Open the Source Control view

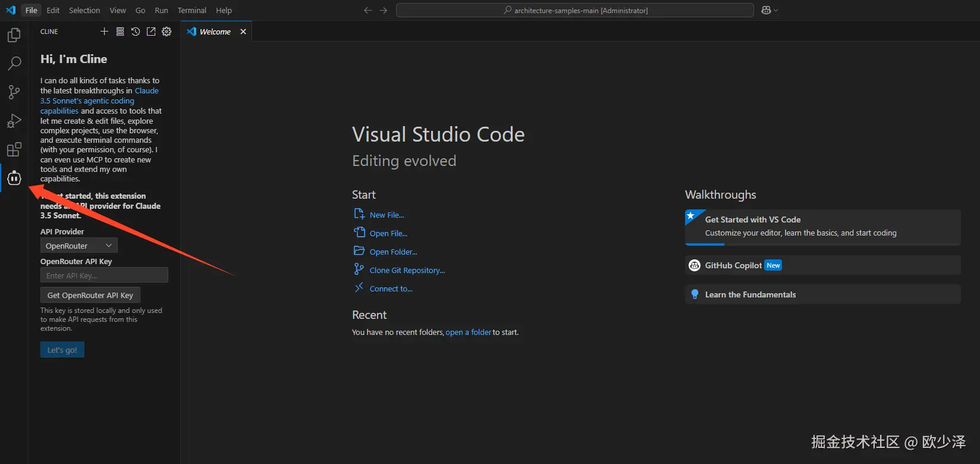[14, 92]
